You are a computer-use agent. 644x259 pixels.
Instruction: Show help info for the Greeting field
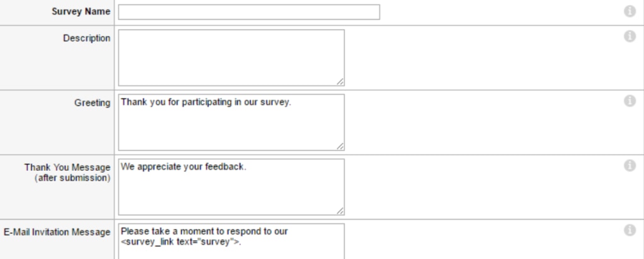[x=630, y=101]
